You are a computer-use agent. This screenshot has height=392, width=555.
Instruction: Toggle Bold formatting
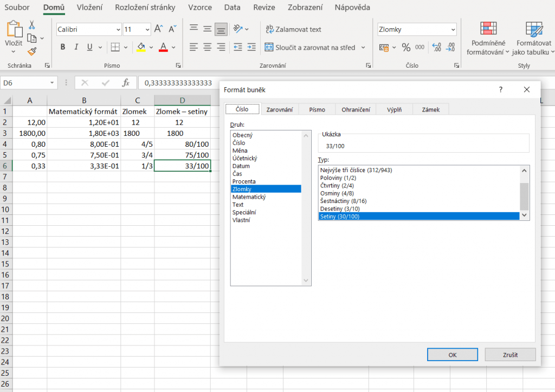pos(63,47)
